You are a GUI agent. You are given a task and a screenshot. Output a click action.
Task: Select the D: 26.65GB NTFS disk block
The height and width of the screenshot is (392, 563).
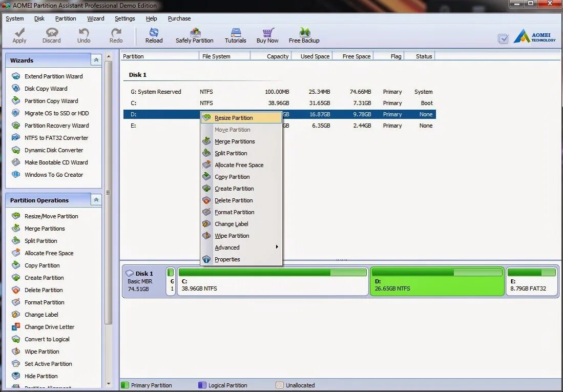[x=437, y=282]
